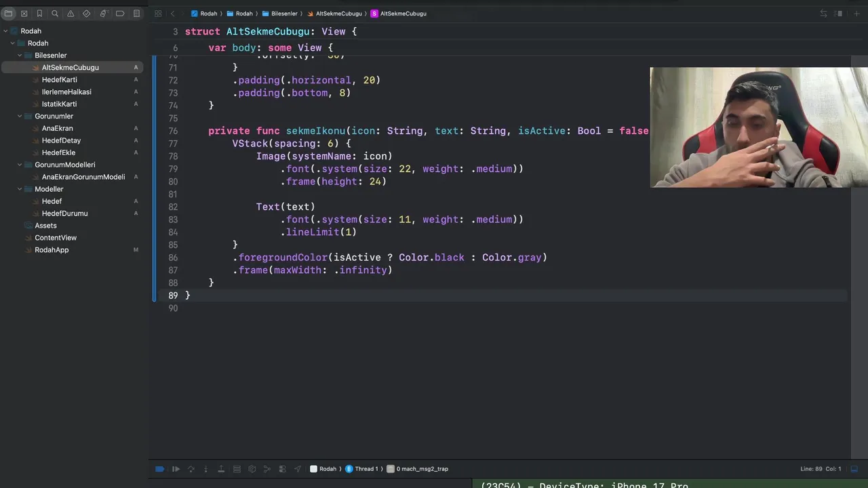Click Bilesenler in the jump bar
This screenshot has height=488, width=868.
(279, 14)
